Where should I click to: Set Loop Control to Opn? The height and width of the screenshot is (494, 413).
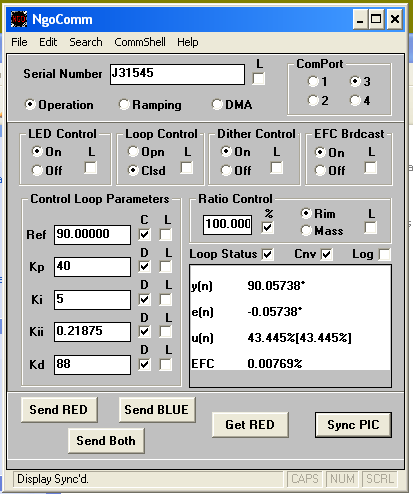[x=133, y=152]
